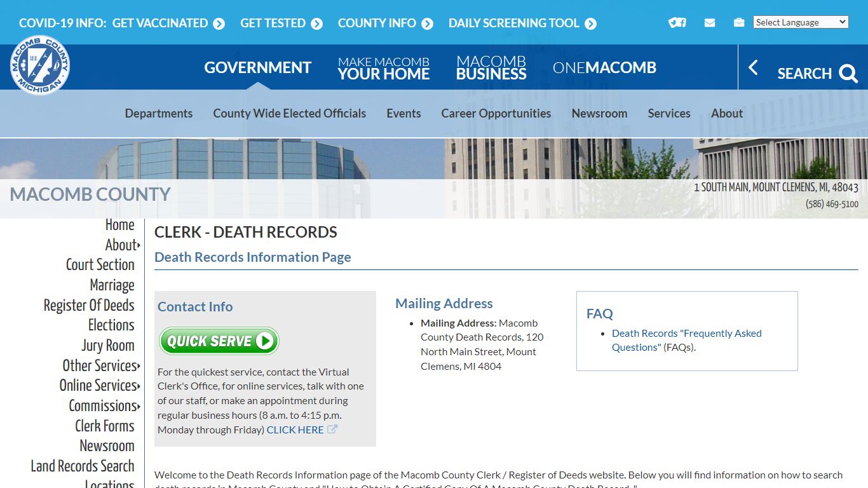This screenshot has width=868, height=488.
Task: Open the Select Language dropdown
Action: tap(801, 22)
